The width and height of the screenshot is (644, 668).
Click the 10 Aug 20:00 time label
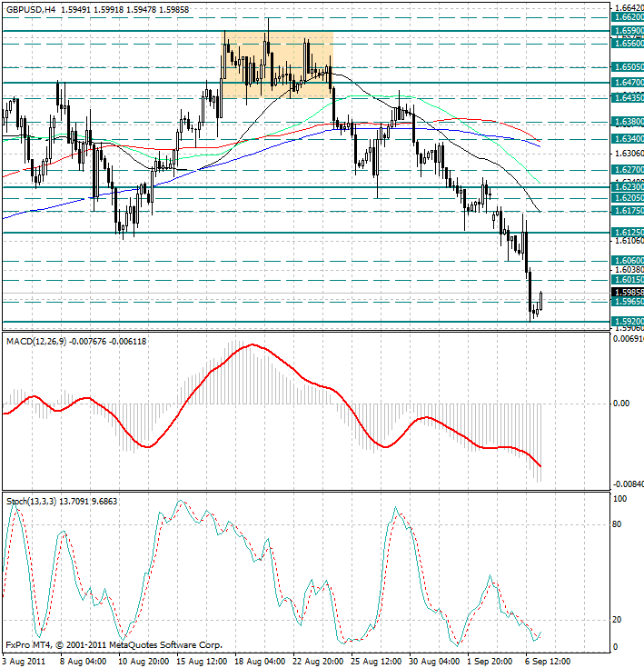[144, 662]
